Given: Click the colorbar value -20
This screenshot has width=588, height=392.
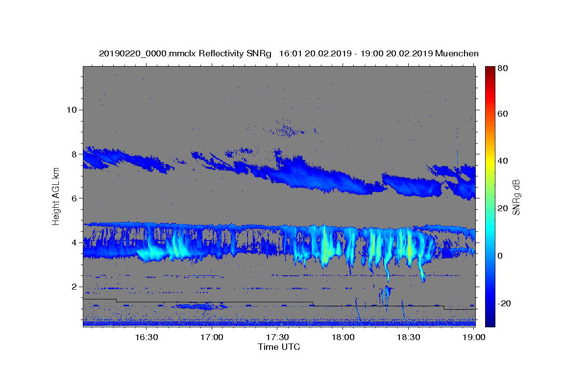Looking at the screenshot, I should 505,303.
